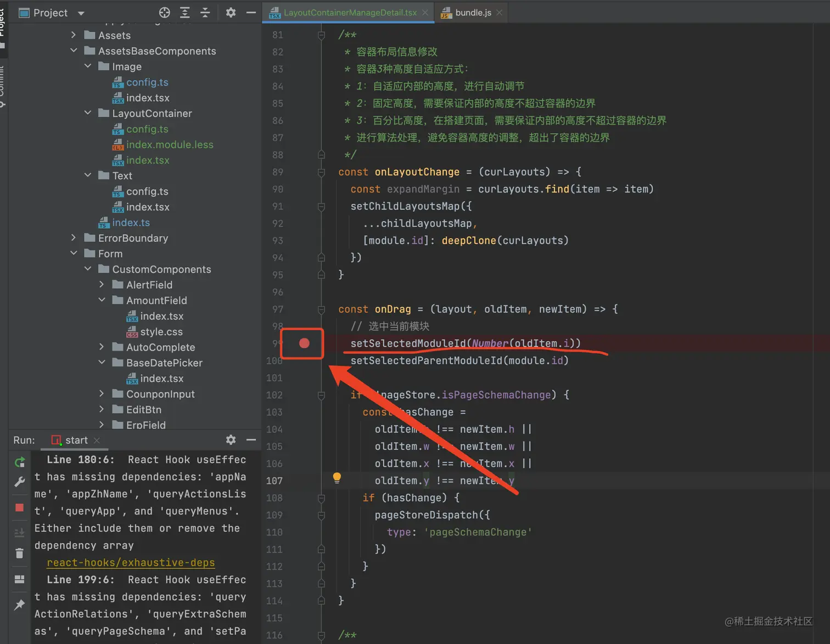The height and width of the screenshot is (644, 830).
Task: Click line number 107 in gutter
Action: pyautogui.click(x=274, y=481)
